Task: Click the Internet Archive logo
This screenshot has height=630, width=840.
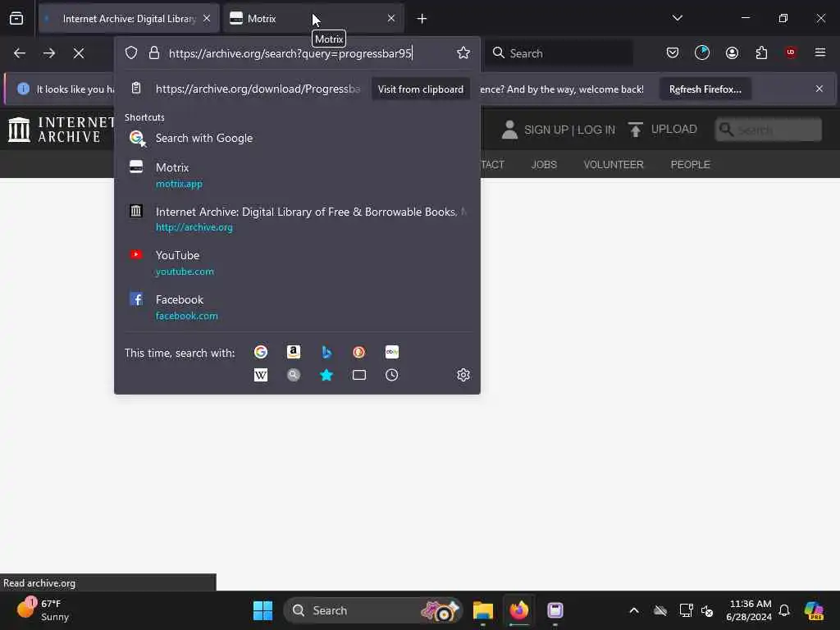Action: pyautogui.click(x=62, y=130)
